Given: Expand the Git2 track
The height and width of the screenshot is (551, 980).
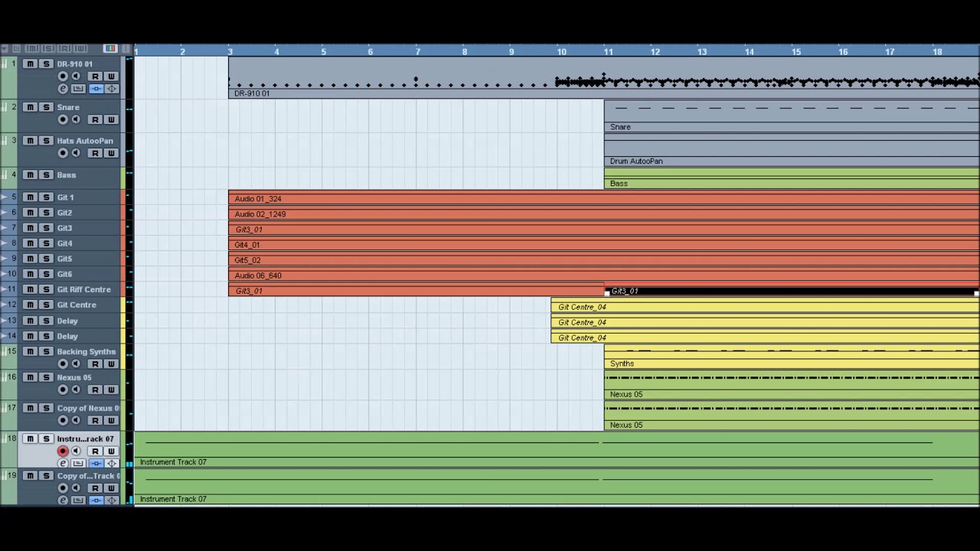Looking at the screenshot, I should point(5,213).
